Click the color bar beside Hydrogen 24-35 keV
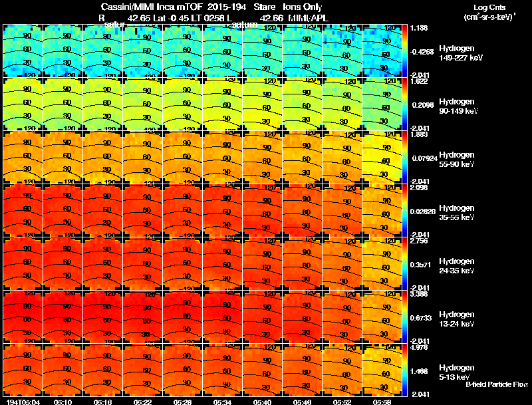Screen dimensions: 532x405 click(404, 264)
